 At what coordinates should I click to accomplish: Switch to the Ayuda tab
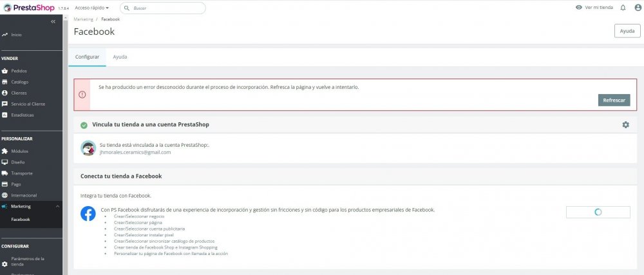pos(120,57)
